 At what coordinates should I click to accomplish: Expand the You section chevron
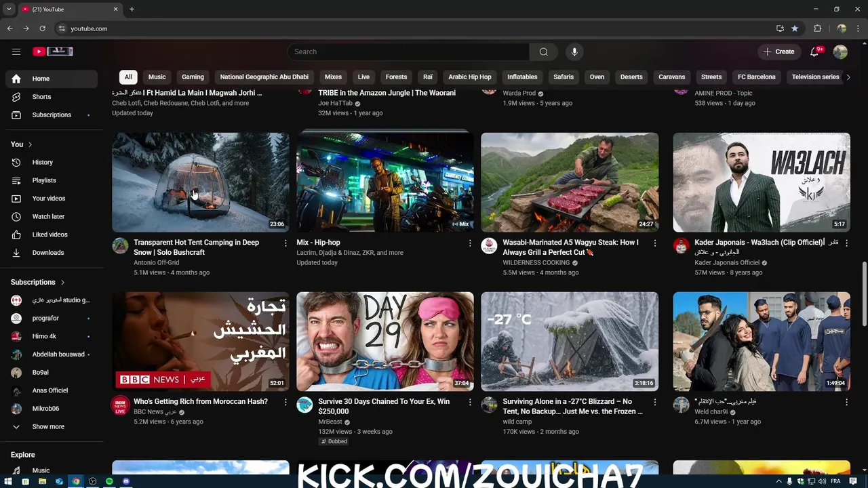point(30,144)
